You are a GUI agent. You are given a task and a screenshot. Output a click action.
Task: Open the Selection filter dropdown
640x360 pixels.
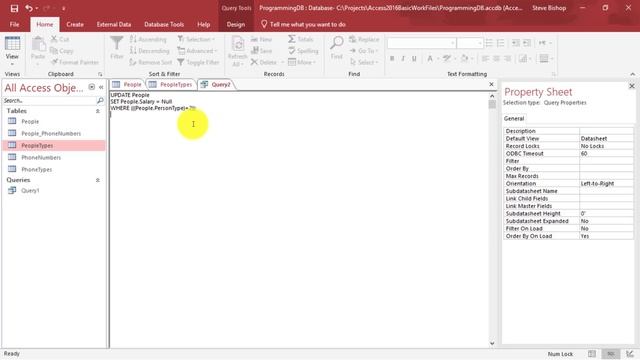[196, 39]
